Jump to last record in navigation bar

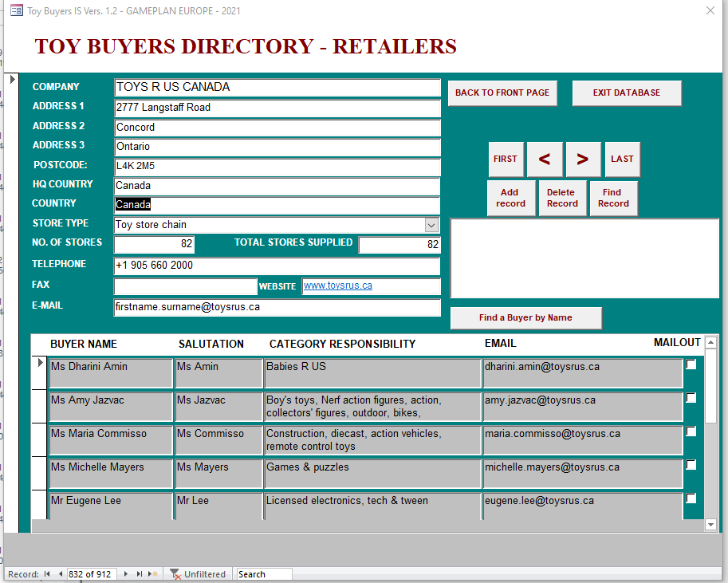[140, 574]
